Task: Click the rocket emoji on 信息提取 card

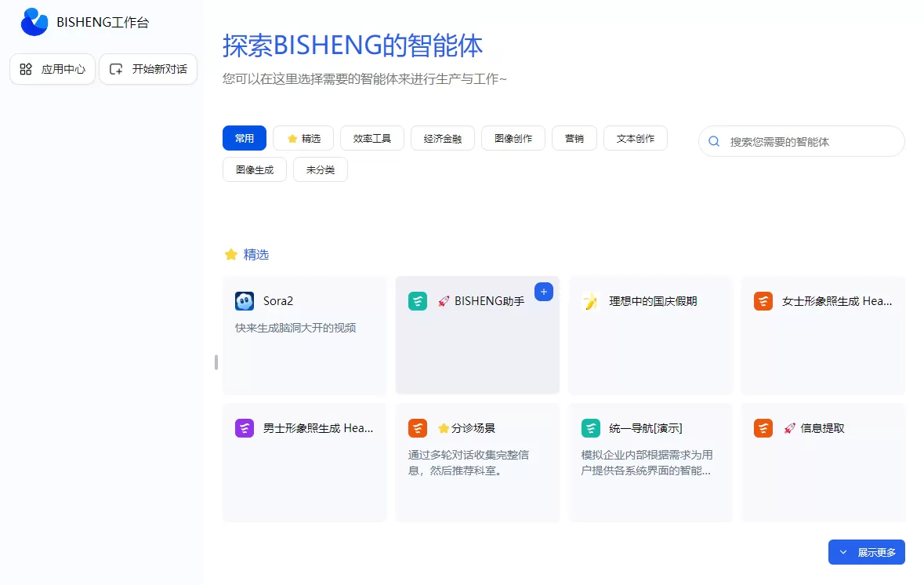Action: tap(790, 428)
